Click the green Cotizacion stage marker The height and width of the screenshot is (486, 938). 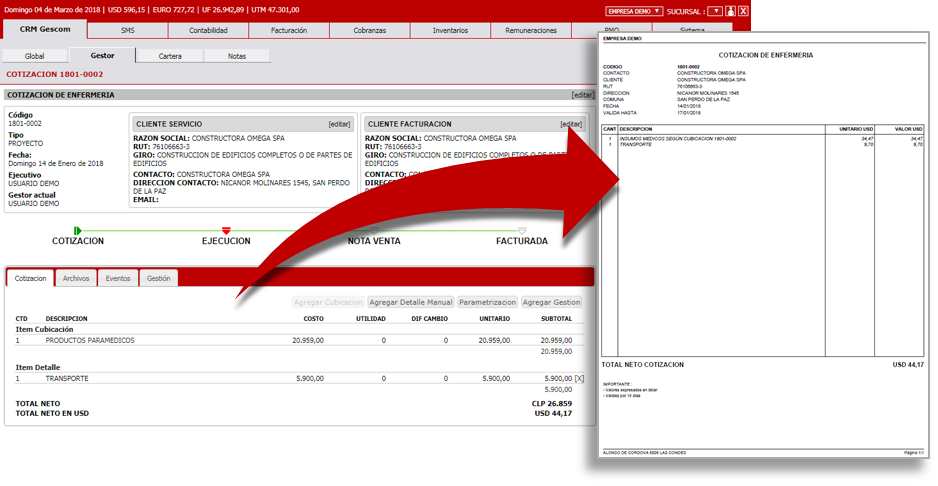coord(78,231)
